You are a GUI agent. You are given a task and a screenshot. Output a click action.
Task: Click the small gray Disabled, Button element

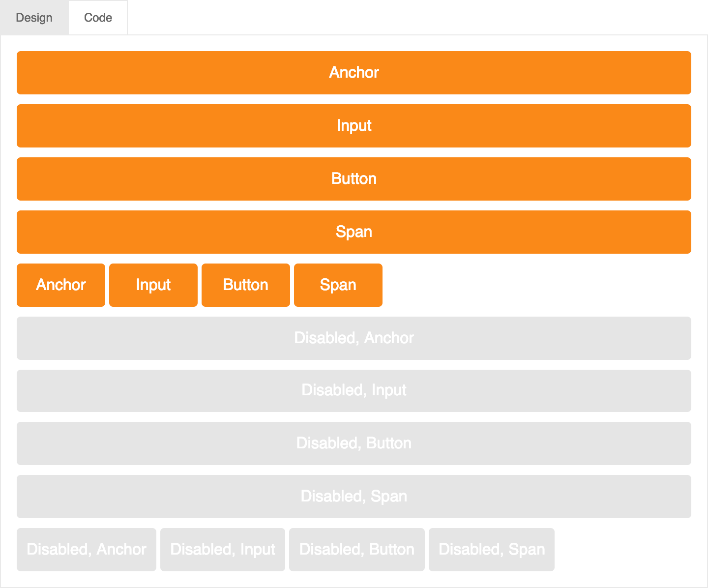(x=357, y=550)
